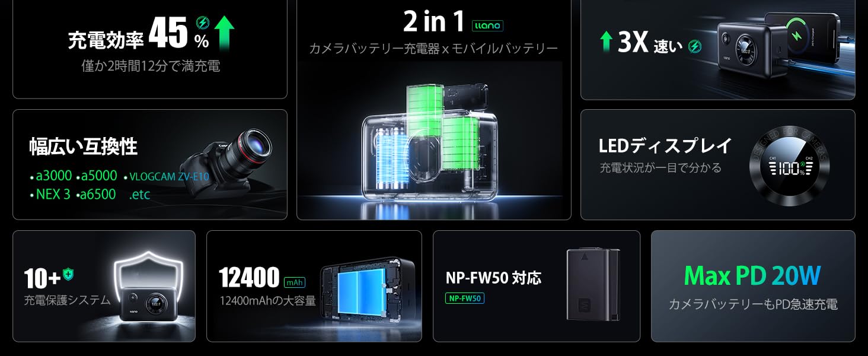Viewport: 868px width, 356px height.
Task: Click the lightning bolt icon above the percent sign
Action: pos(202,24)
